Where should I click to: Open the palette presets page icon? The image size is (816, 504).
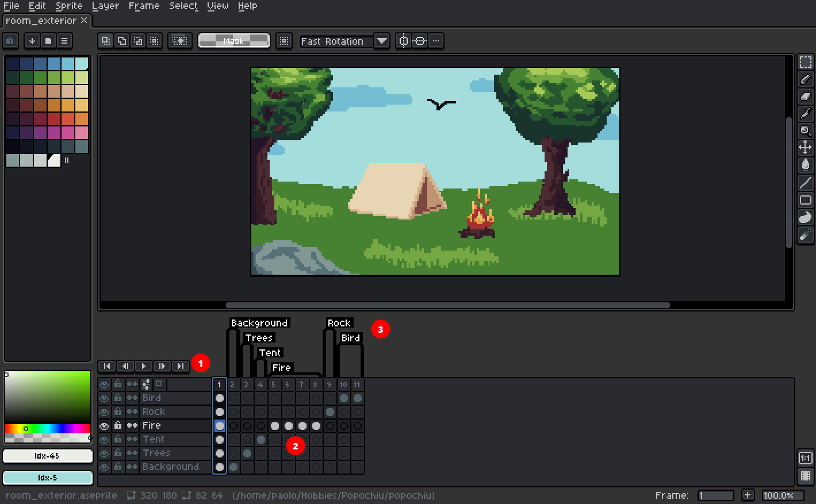click(48, 41)
